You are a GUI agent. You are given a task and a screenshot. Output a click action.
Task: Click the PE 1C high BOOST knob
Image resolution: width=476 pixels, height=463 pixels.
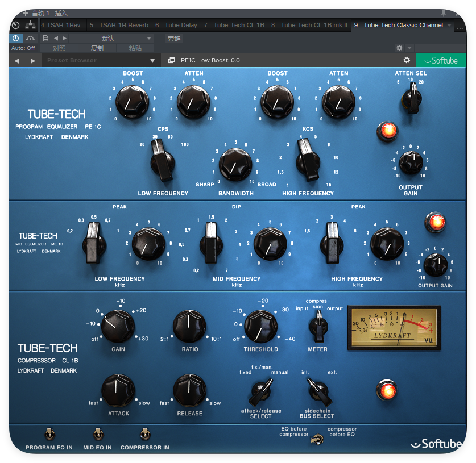point(277,102)
